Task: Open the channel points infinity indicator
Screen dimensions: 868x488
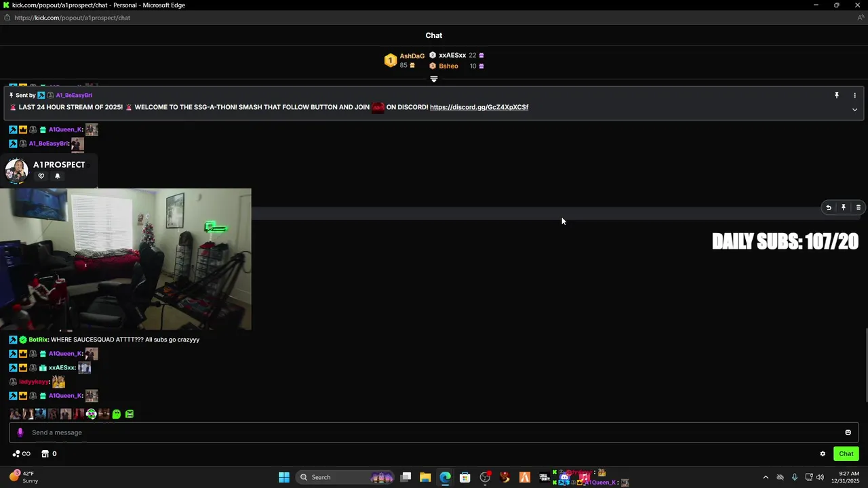Action: (22, 454)
